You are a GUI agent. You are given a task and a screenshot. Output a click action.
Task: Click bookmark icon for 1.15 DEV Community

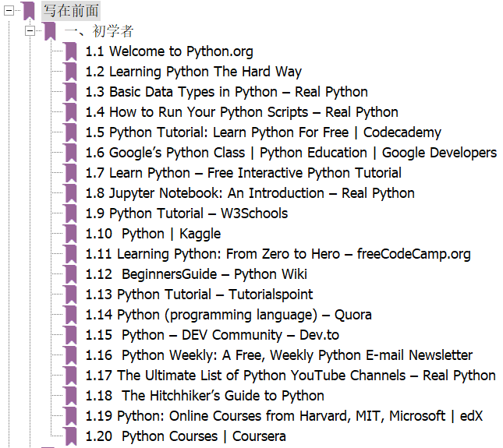point(71,335)
